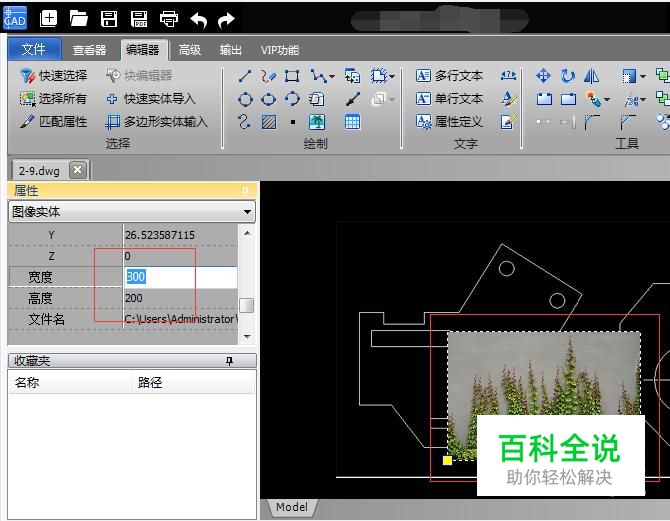
Task: Select the Spline curve tool
Action: tap(244, 122)
